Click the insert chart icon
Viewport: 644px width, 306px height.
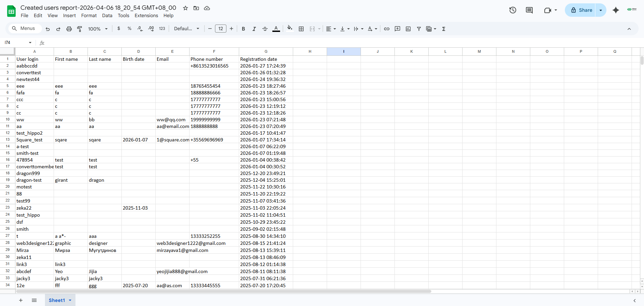[408, 29]
